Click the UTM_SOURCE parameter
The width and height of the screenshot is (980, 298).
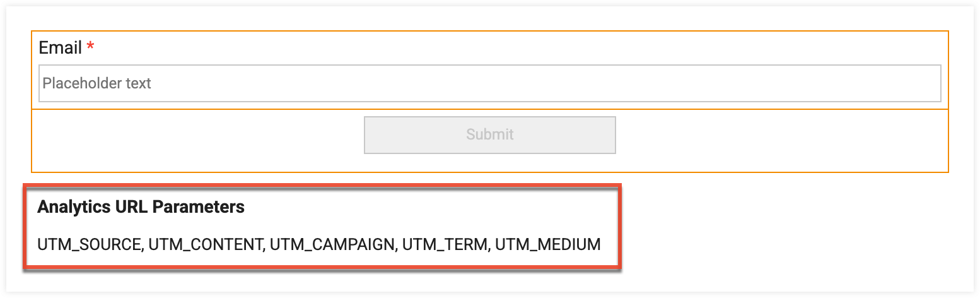[x=89, y=244]
